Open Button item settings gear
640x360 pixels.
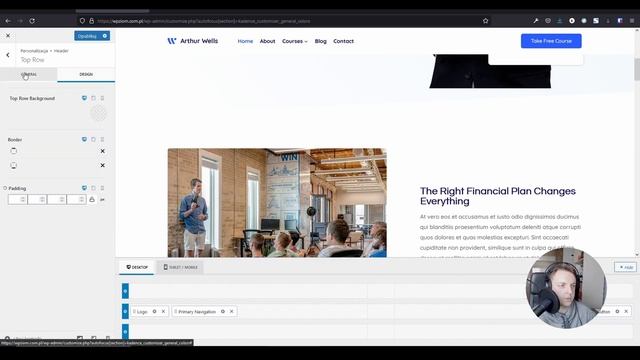coord(617,311)
